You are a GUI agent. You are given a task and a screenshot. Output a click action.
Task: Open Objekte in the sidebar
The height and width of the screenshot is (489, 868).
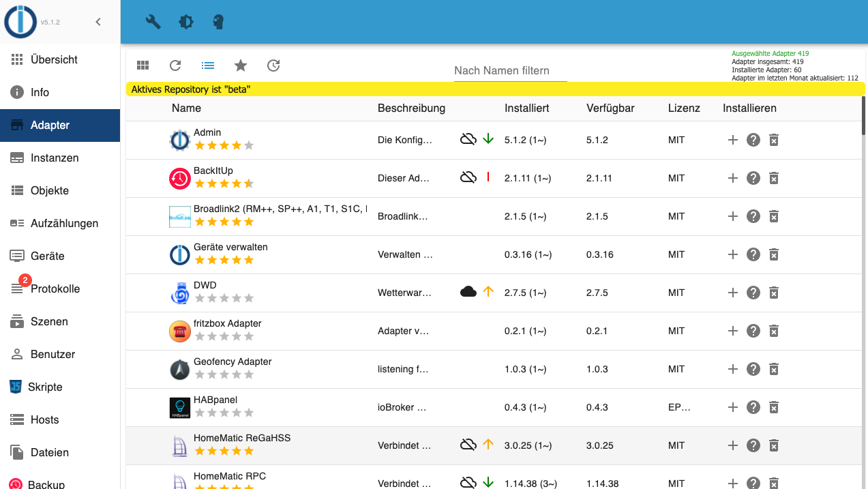click(x=60, y=191)
